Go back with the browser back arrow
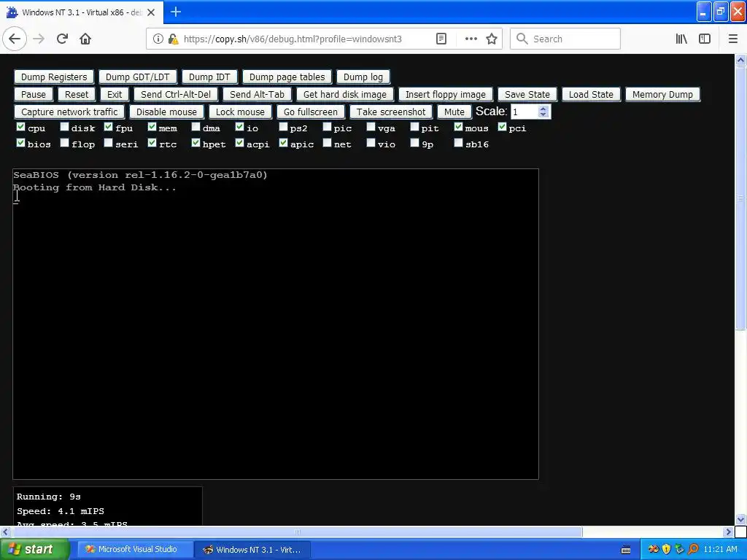 (15, 39)
